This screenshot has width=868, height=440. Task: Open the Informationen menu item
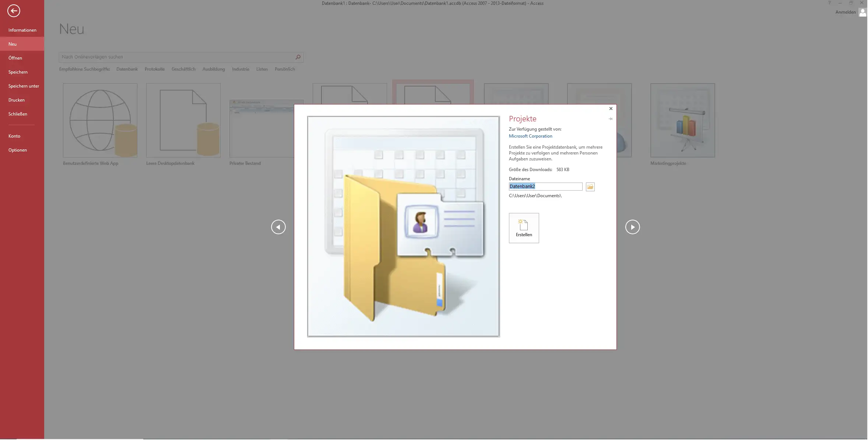tap(22, 30)
